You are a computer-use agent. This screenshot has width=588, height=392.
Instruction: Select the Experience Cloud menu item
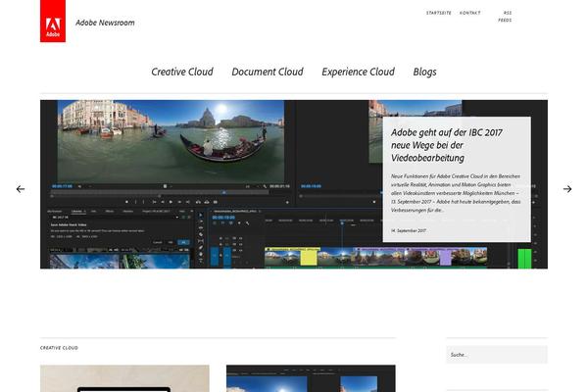click(x=358, y=72)
